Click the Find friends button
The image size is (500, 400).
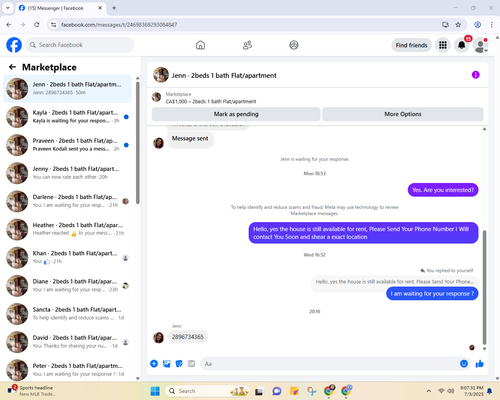(411, 45)
